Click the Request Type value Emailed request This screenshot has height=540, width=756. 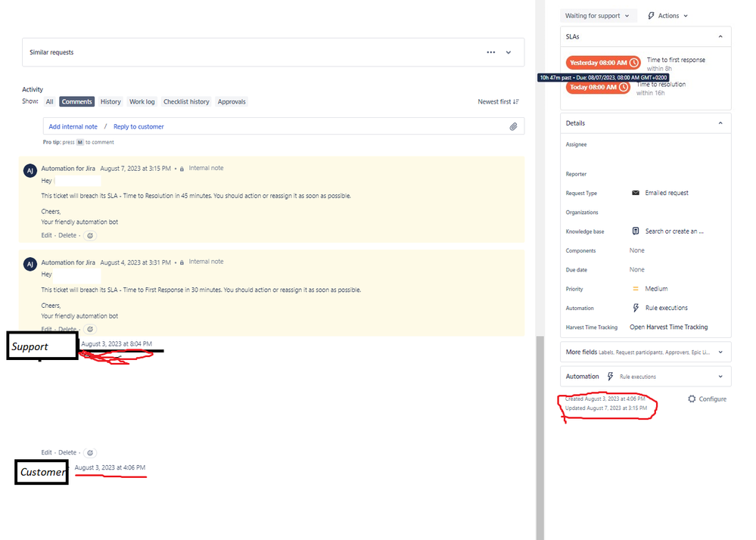point(666,193)
